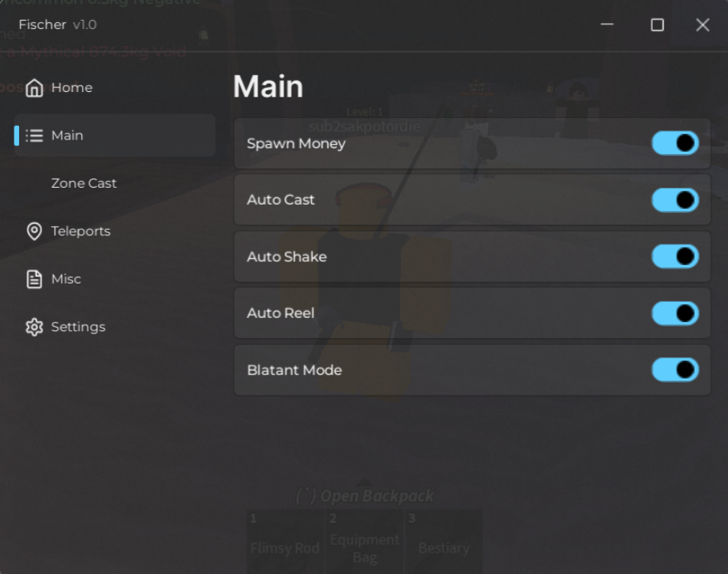Switch off the Auto Shake toggle
The width and height of the screenshot is (728, 574).
tap(675, 257)
